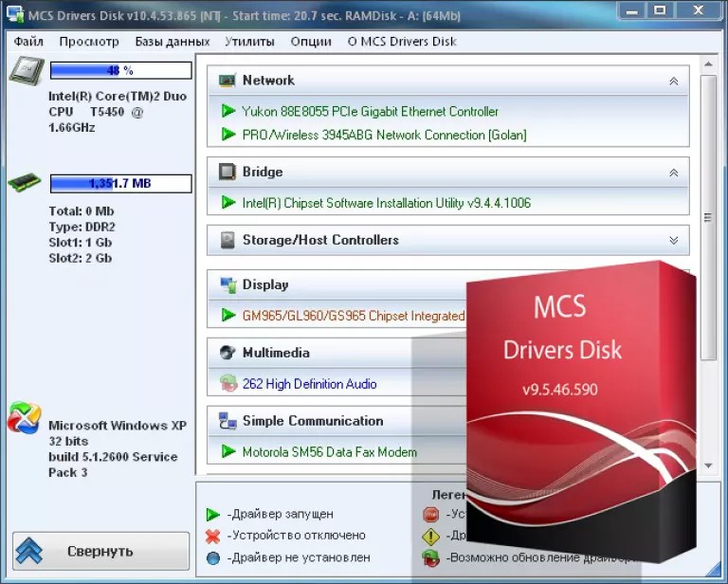728x584 pixels.
Task: Click the RAM memory module icon
Action: (x=25, y=183)
